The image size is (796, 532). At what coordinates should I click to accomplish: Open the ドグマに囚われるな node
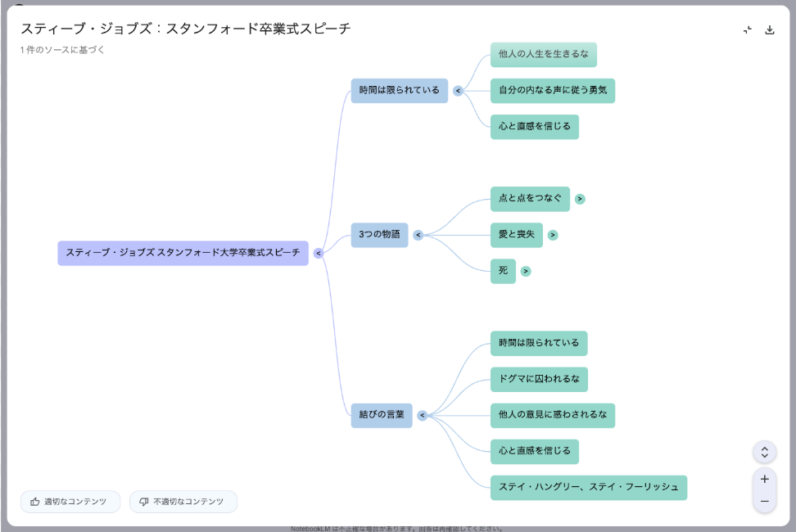coord(539,379)
